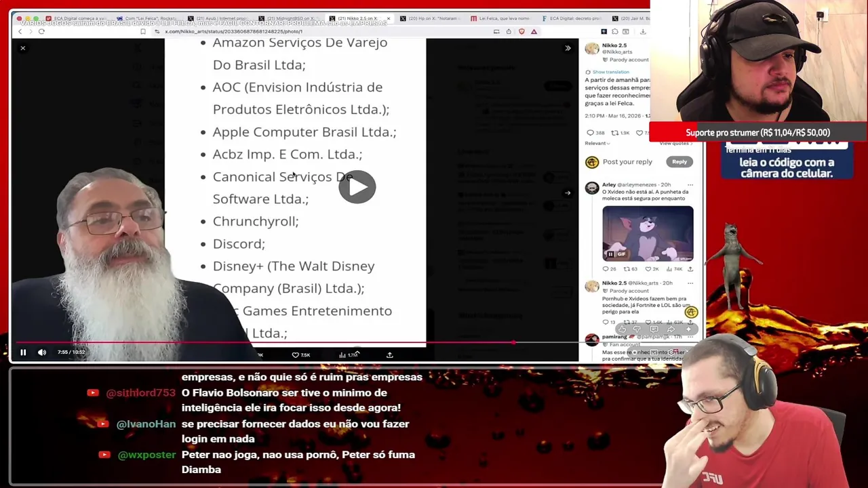Go to next photo with right arrow
This screenshot has width=868, height=488.
568,192
